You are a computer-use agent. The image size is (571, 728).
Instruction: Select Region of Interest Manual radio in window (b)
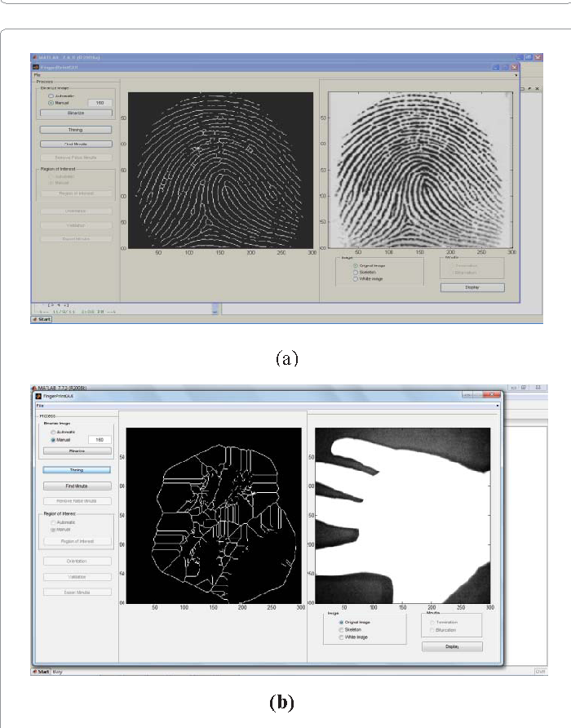tap(53, 530)
